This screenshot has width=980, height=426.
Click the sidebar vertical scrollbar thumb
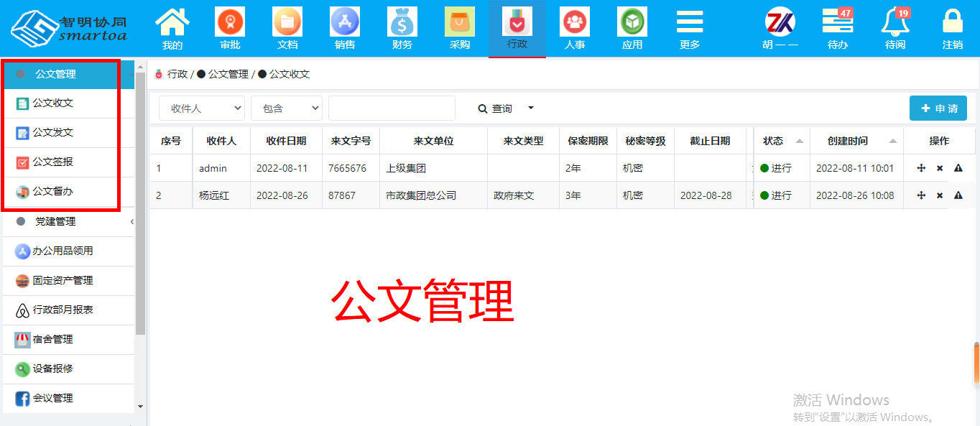coord(140,203)
